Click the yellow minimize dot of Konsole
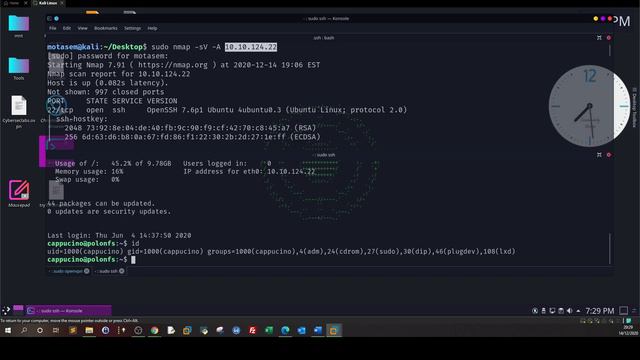 point(596,18)
